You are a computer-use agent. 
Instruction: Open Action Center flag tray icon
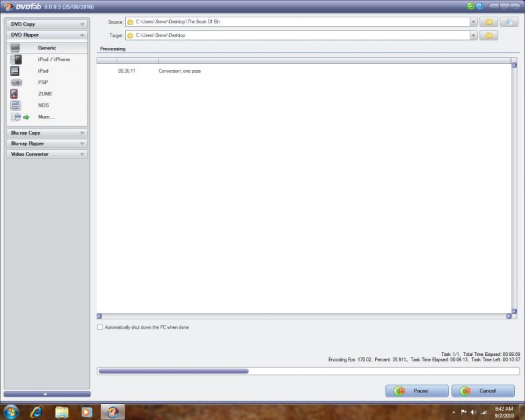464,412
